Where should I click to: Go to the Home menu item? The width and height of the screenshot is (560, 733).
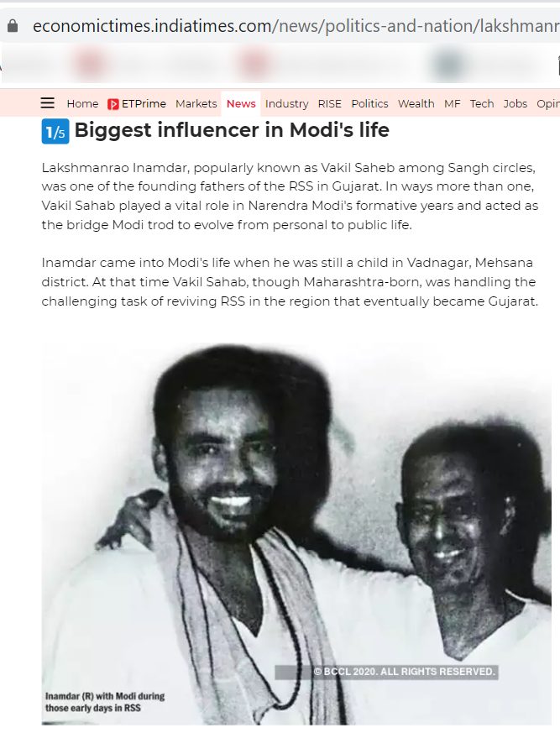[x=82, y=103]
